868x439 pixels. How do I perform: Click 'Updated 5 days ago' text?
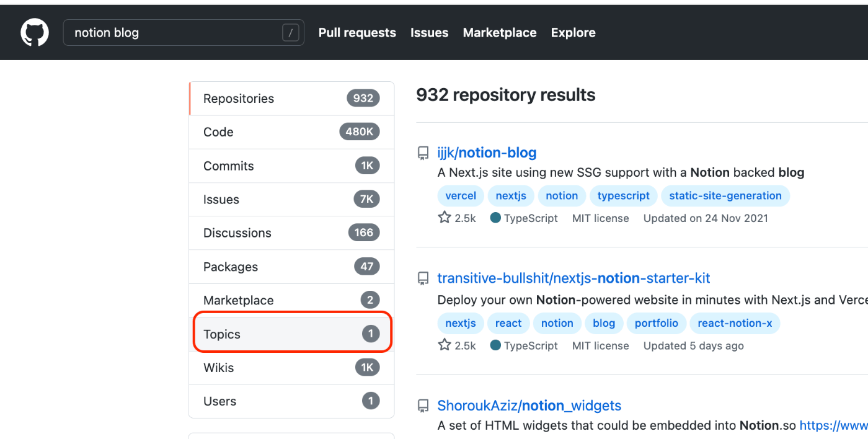[x=693, y=345]
